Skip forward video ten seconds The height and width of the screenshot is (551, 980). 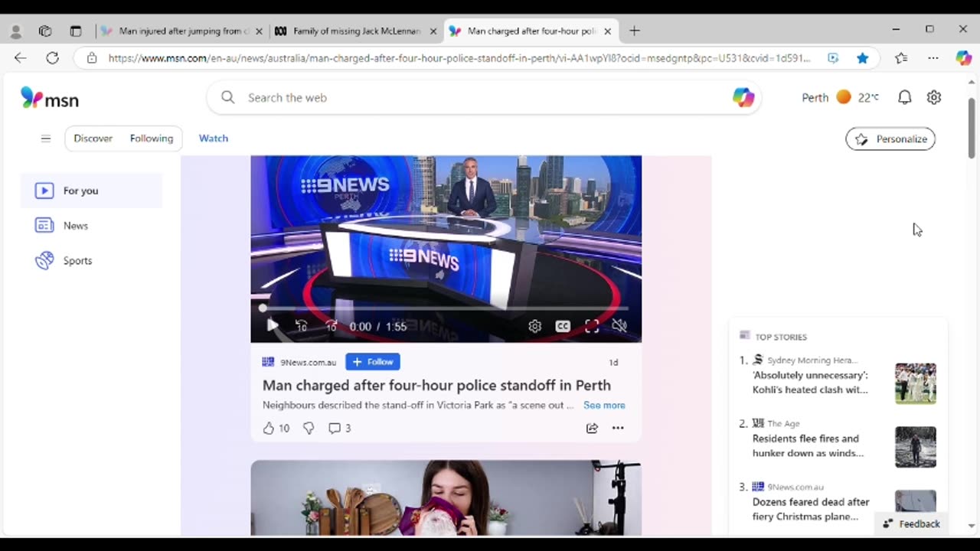[x=331, y=326]
